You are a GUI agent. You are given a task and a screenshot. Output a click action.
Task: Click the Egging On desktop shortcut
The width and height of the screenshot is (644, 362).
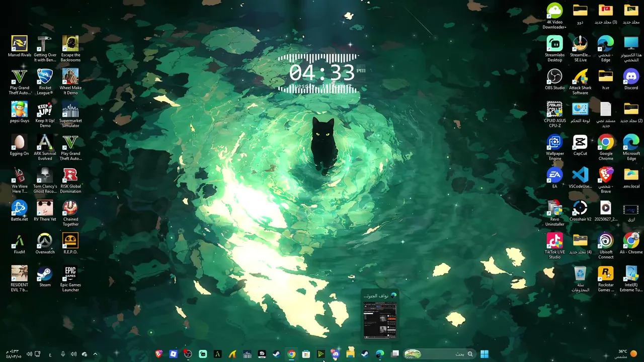20,145
